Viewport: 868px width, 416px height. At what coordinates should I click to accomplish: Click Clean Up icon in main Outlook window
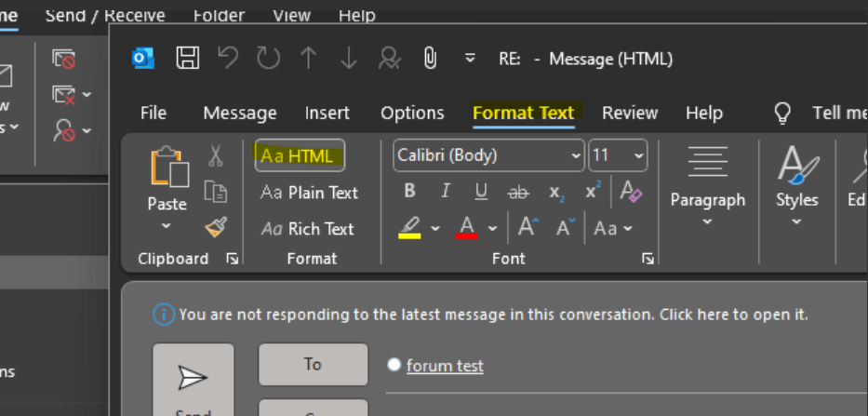(x=63, y=95)
